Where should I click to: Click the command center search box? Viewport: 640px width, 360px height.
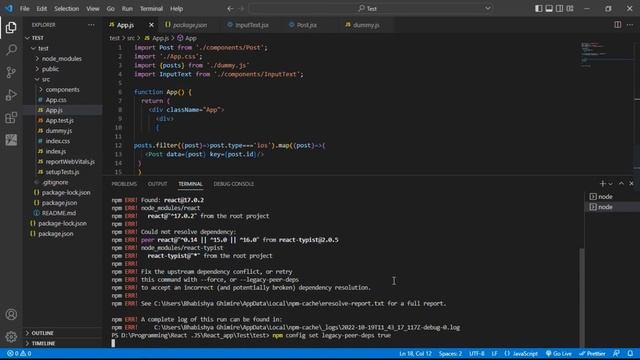(371, 8)
